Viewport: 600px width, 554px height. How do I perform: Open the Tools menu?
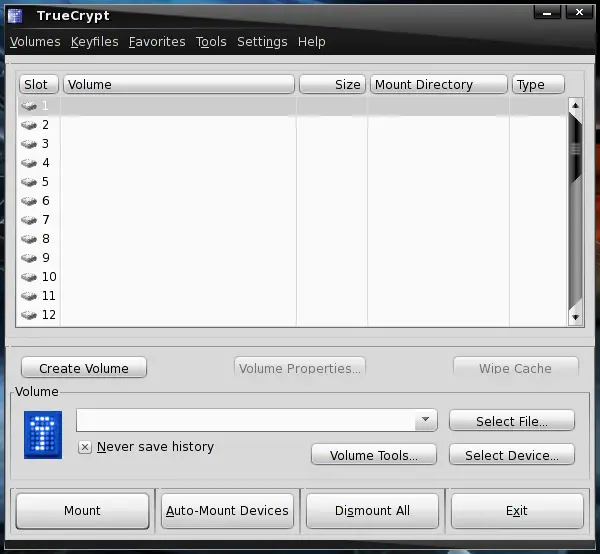pyautogui.click(x=211, y=42)
